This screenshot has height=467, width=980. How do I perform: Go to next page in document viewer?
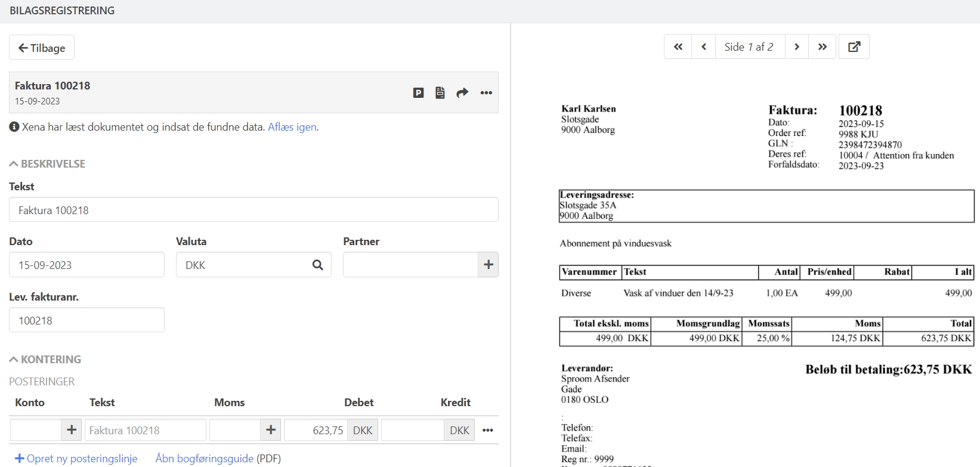coord(797,47)
